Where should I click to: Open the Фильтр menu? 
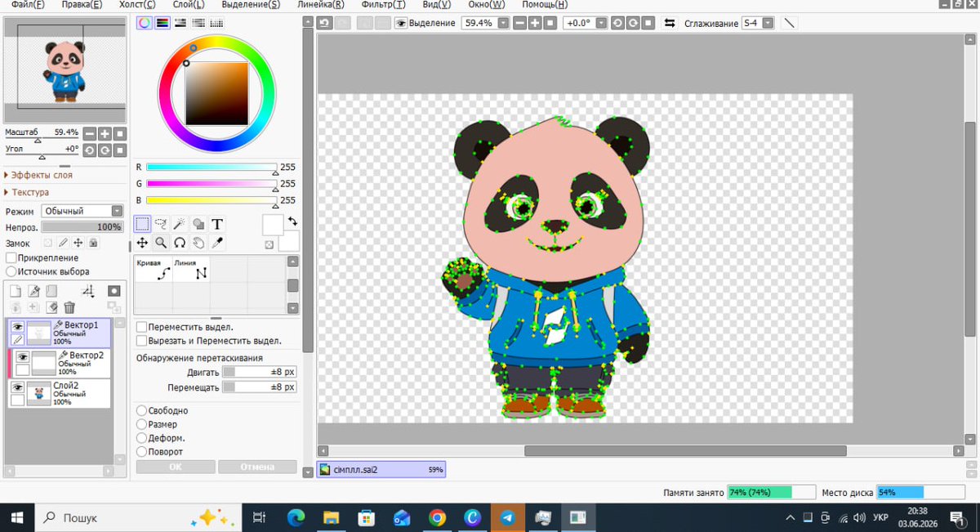[x=383, y=5]
